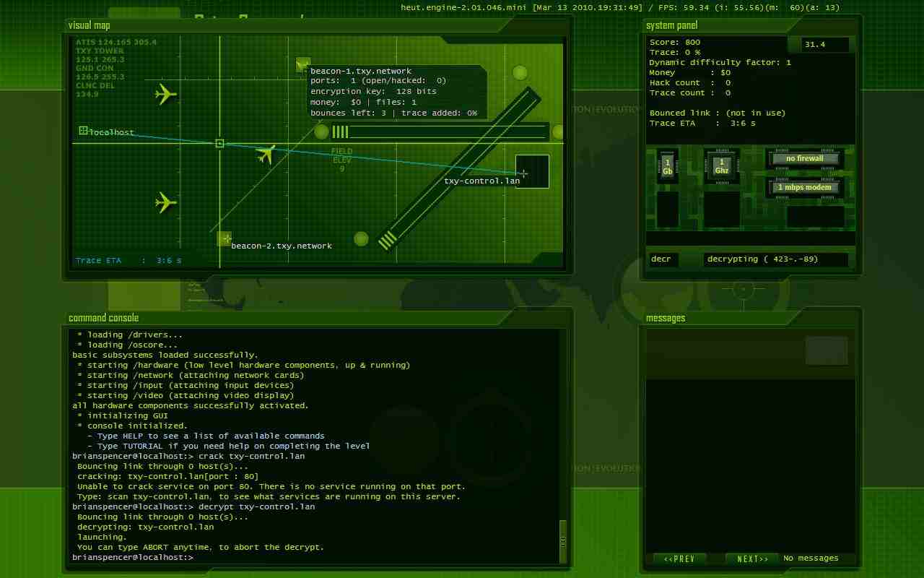The height and width of the screenshot is (578, 924).
Task: Click the no firewall hardware chip
Action: point(804,158)
